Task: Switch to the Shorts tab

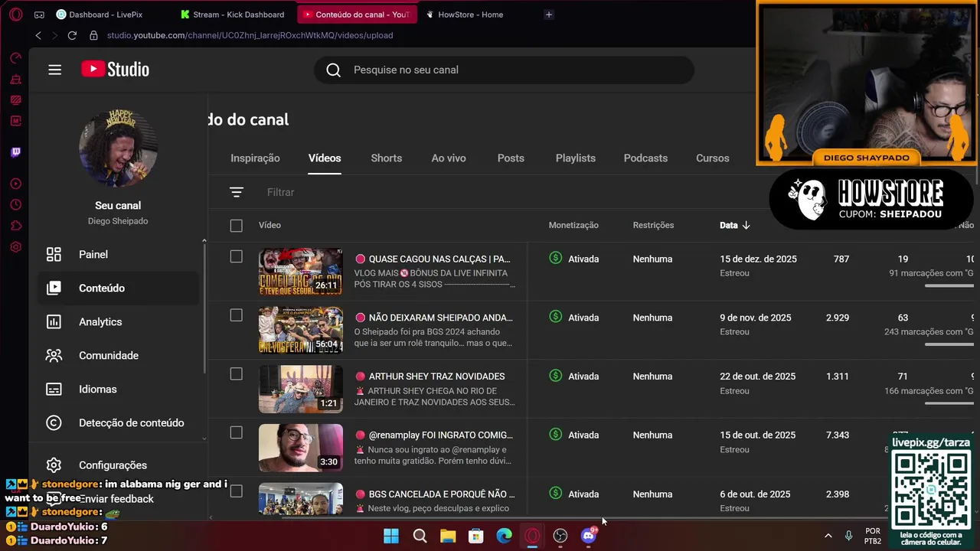Action: [386, 158]
